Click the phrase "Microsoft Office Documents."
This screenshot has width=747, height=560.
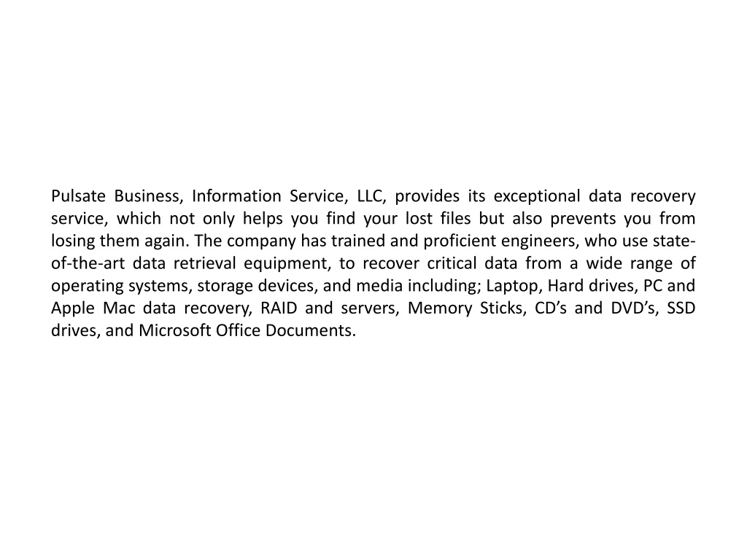247,330
